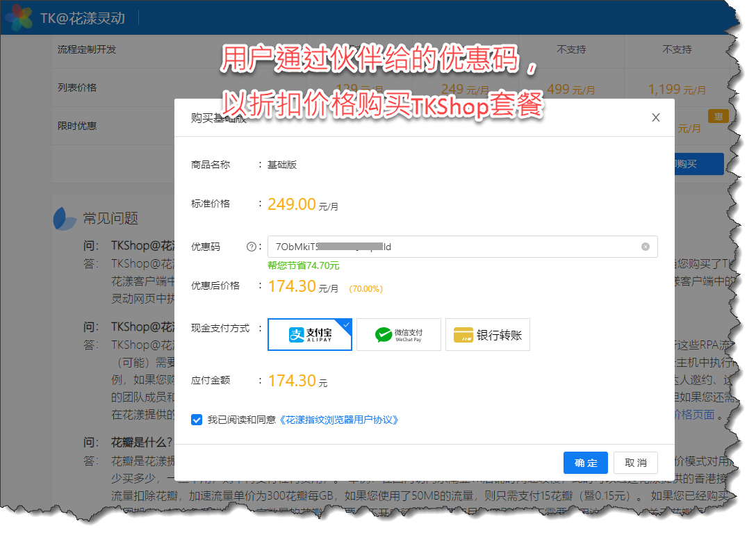Clear the coupon code field
This screenshot has height=535, width=756.
645,247
